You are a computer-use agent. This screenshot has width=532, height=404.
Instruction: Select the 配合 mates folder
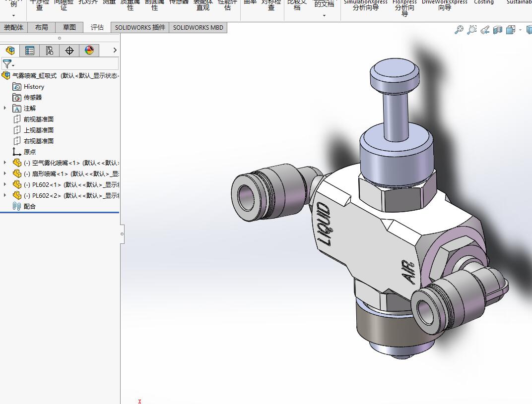coord(29,206)
